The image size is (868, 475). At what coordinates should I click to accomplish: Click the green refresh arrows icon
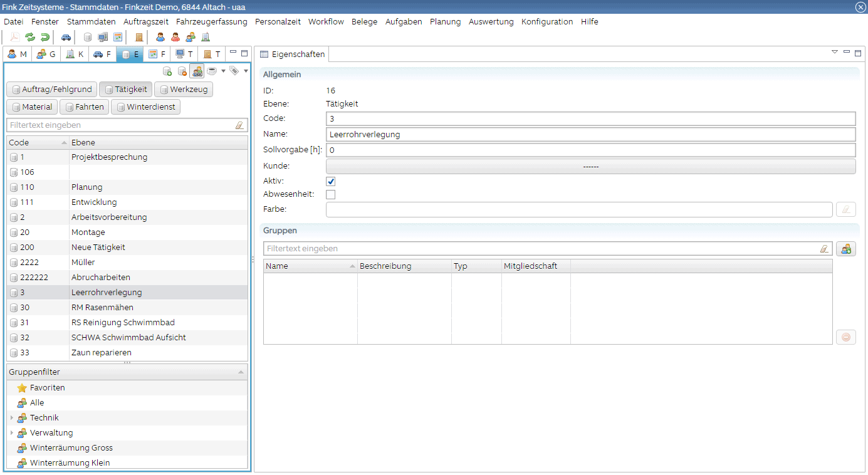pos(29,37)
